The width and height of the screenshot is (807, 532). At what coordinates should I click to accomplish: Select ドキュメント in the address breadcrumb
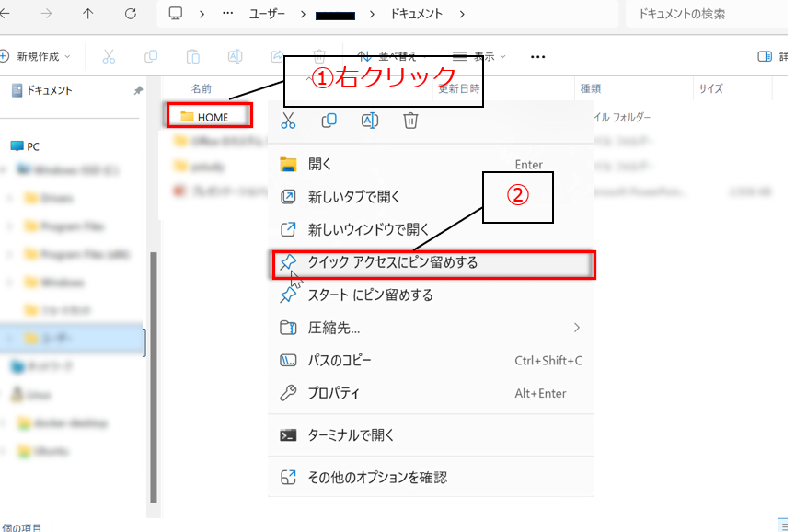coord(416,14)
